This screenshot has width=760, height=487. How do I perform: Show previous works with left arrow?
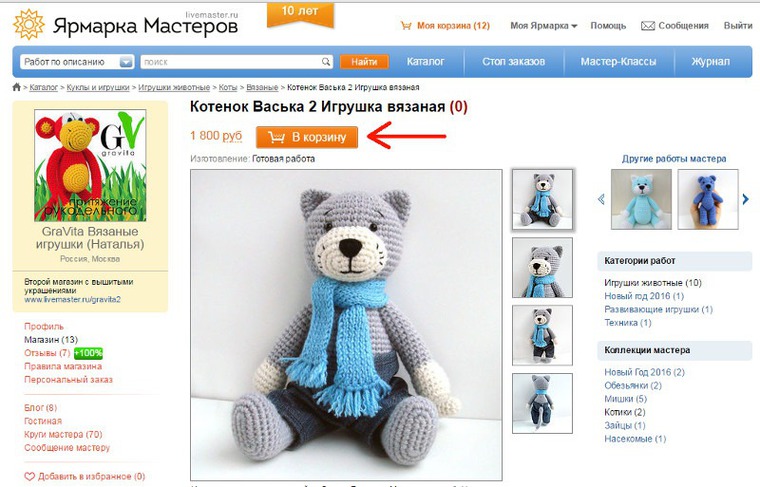(602, 199)
